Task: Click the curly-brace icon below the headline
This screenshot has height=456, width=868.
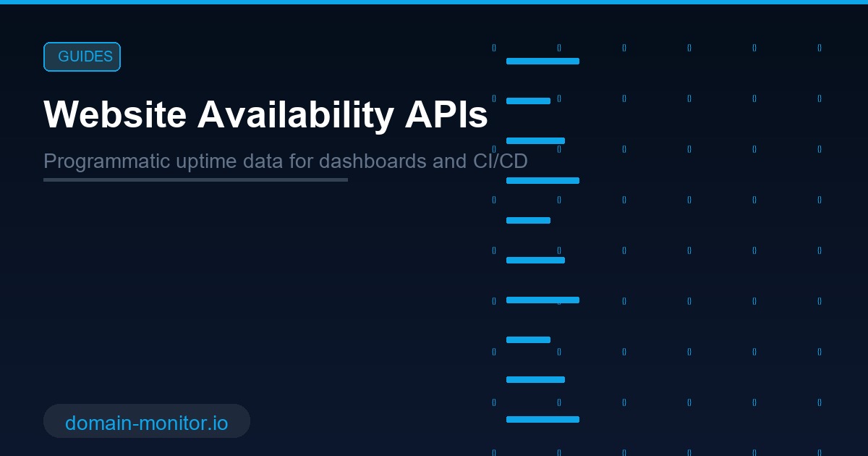Action: coord(494,150)
